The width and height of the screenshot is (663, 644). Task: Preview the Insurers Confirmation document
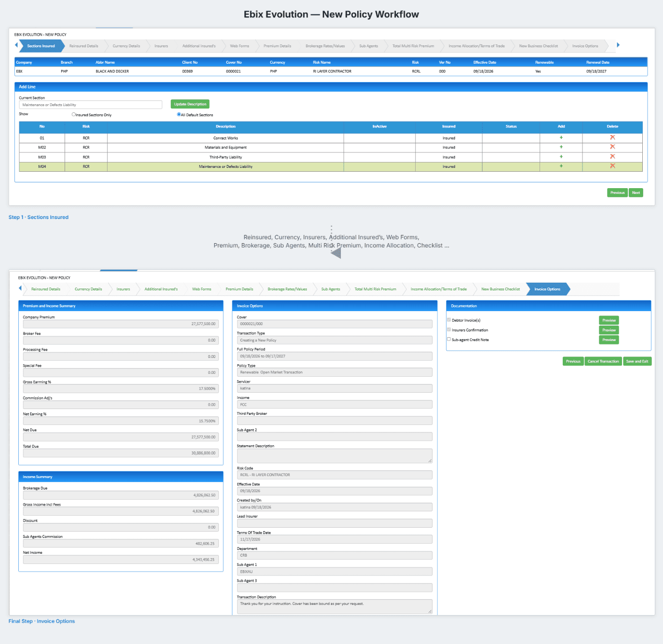(x=609, y=330)
